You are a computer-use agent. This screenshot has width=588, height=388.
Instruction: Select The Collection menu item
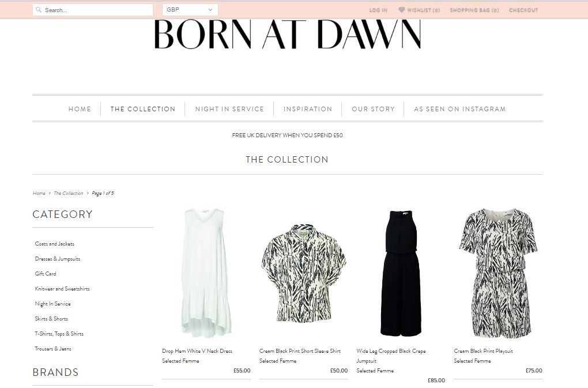pyautogui.click(x=143, y=109)
